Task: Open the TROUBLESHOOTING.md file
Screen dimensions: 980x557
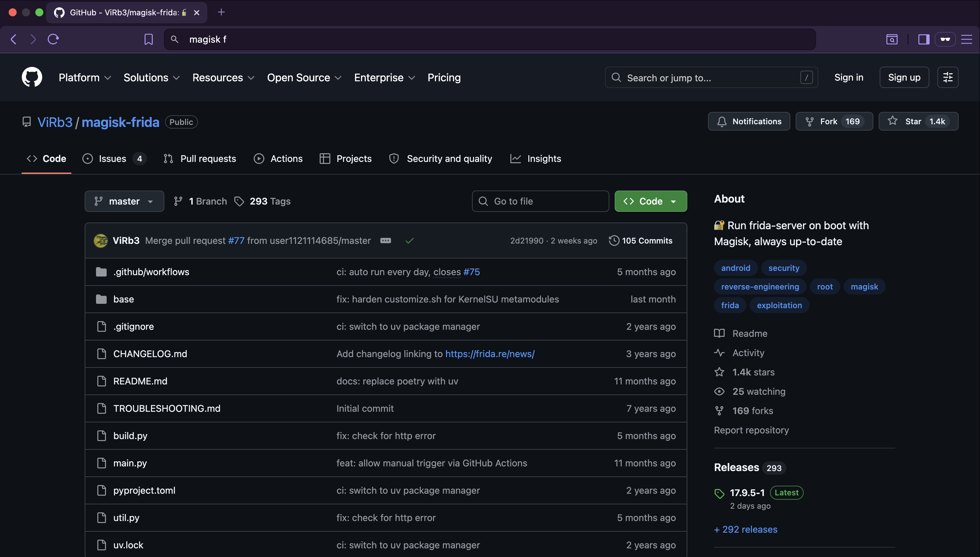Action: click(167, 408)
